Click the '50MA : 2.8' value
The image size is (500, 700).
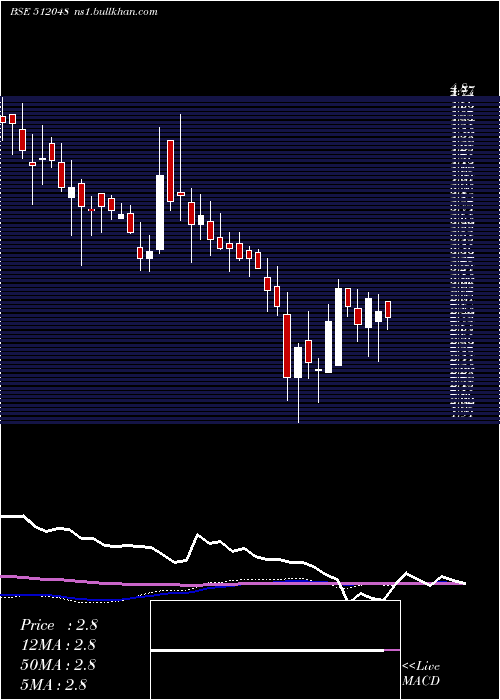[58, 665]
